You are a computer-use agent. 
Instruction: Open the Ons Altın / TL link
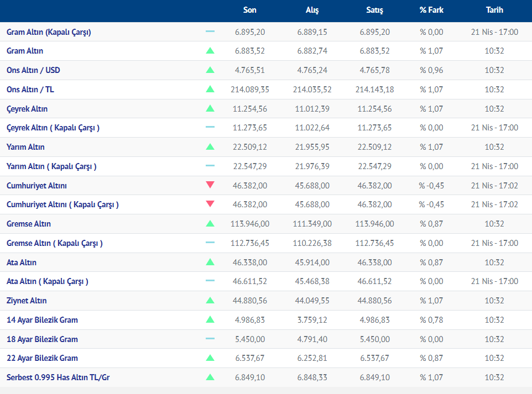coord(30,90)
